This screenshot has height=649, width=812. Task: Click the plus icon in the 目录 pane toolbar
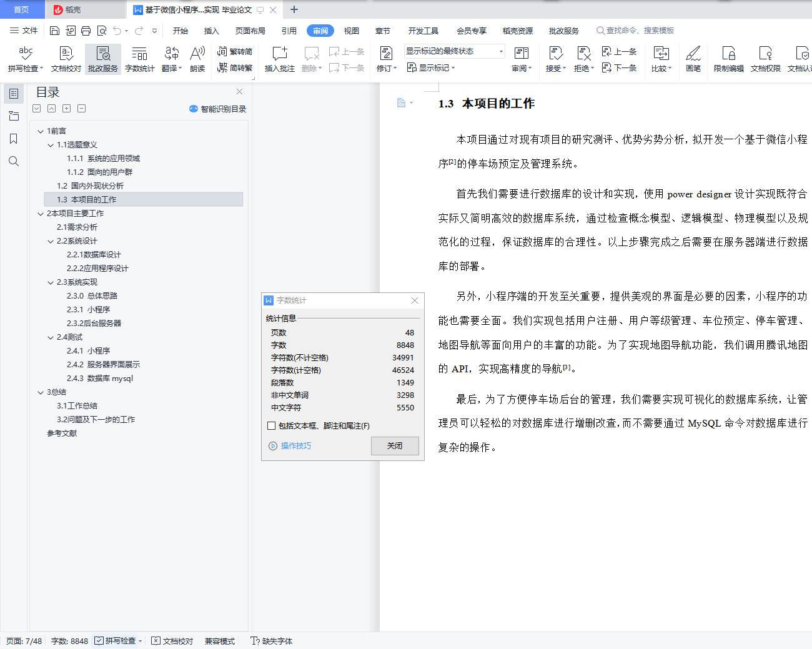[x=67, y=108]
